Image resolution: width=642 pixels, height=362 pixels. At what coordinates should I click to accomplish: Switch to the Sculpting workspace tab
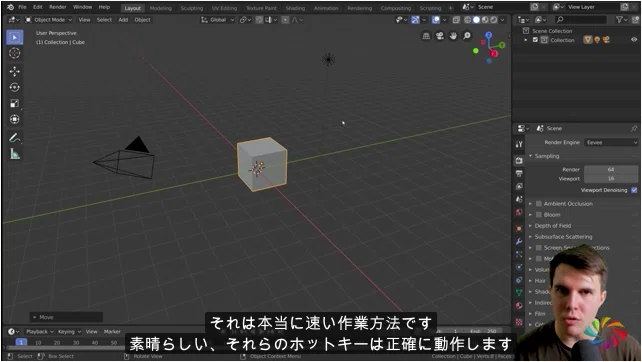pyautogui.click(x=192, y=8)
